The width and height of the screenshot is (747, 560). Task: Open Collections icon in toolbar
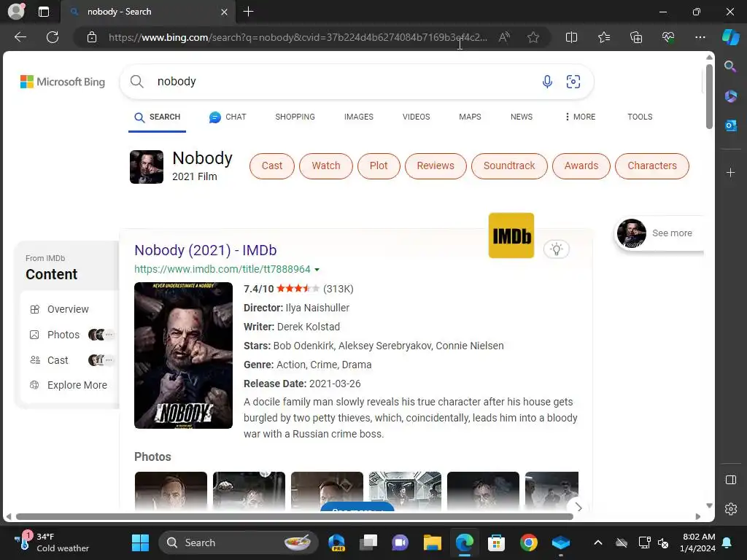636,37
